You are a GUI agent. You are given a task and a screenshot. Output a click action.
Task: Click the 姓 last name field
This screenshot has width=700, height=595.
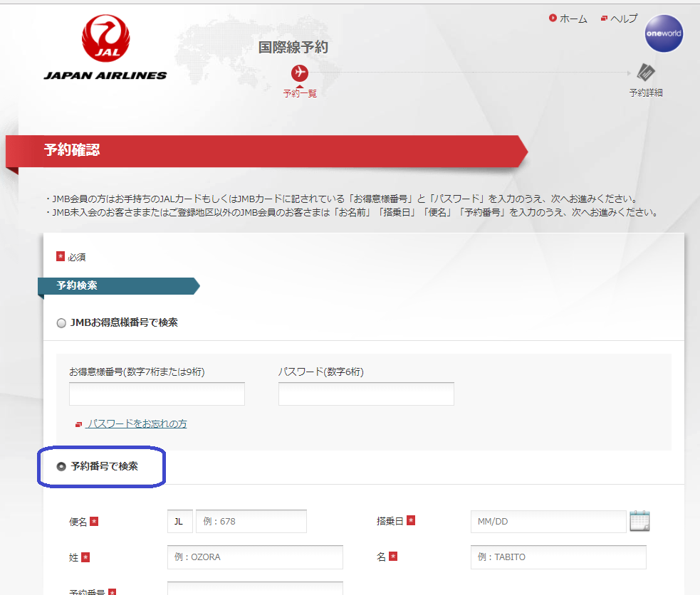255,557
